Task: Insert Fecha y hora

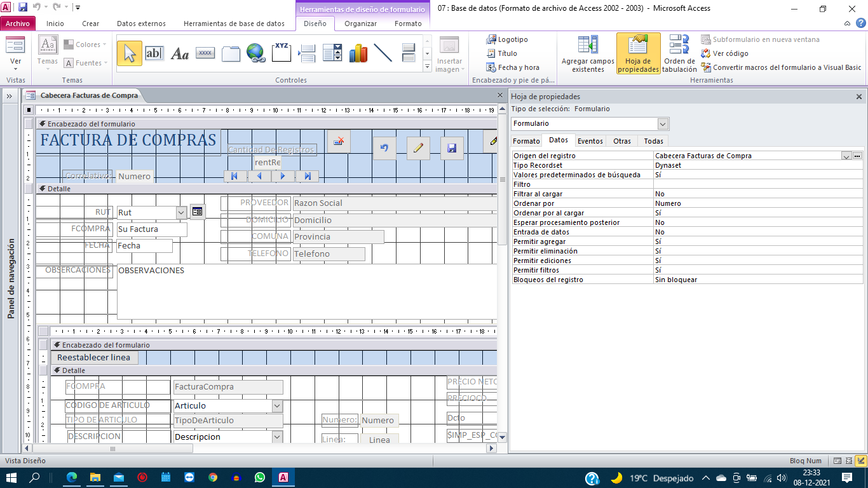Action: [513, 67]
